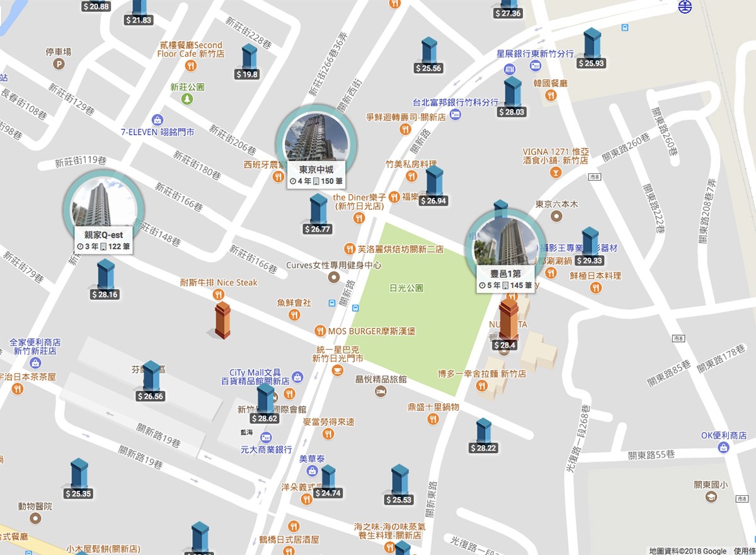Select the OK便利商店 shop pin
756x555 pixels.
[724, 447]
